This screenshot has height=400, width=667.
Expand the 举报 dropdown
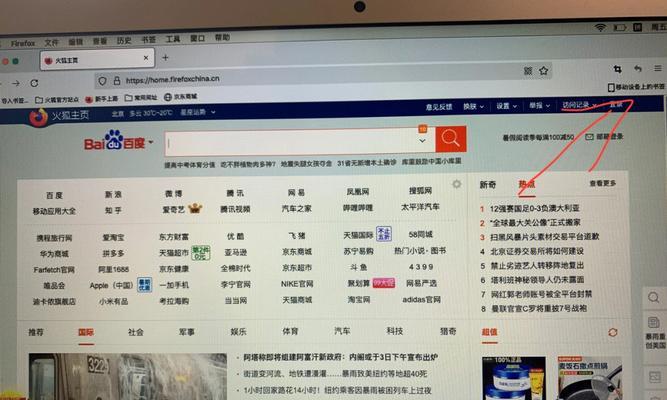(539, 105)
